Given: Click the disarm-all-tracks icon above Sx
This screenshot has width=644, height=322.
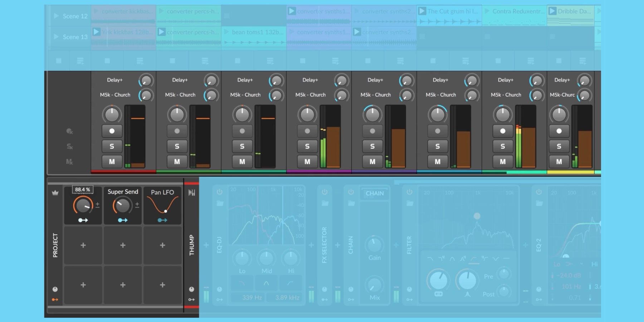Looking at the screenshot, I should click(70, 131).
